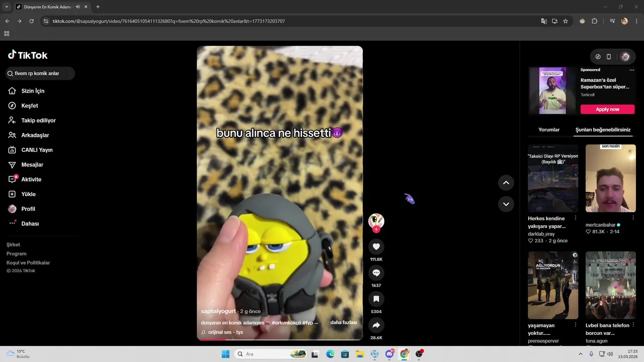Click #orkunkökçü hashtag in caption

point(286,323)
